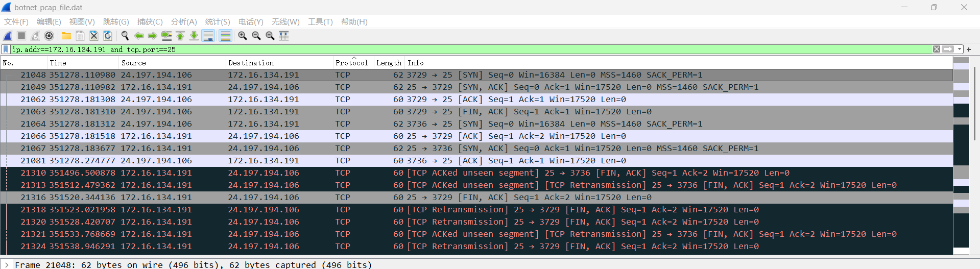Open display filter bookmarks
This screenshot has width=980, height=269.
point(6,50)
